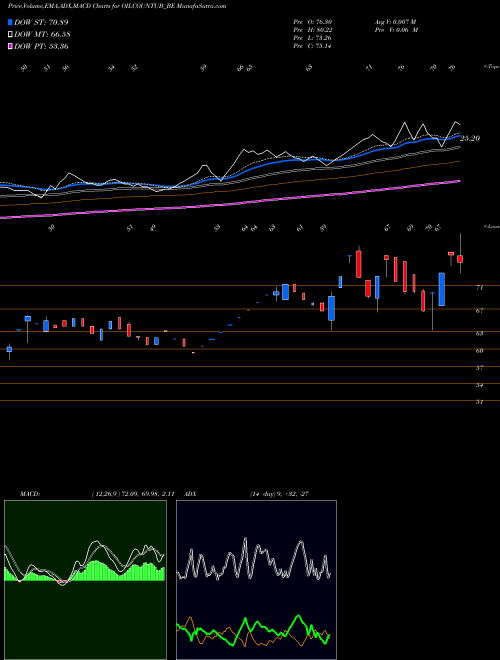This screenshot has width=500, height=660.
Task: Click the '<Lows' label at right edge
Action: point(491,226)
